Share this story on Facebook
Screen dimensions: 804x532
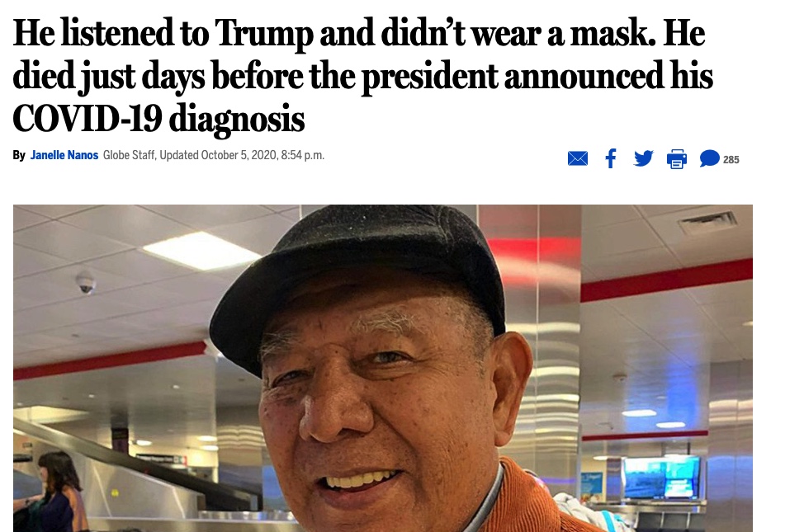click(610, 158)
